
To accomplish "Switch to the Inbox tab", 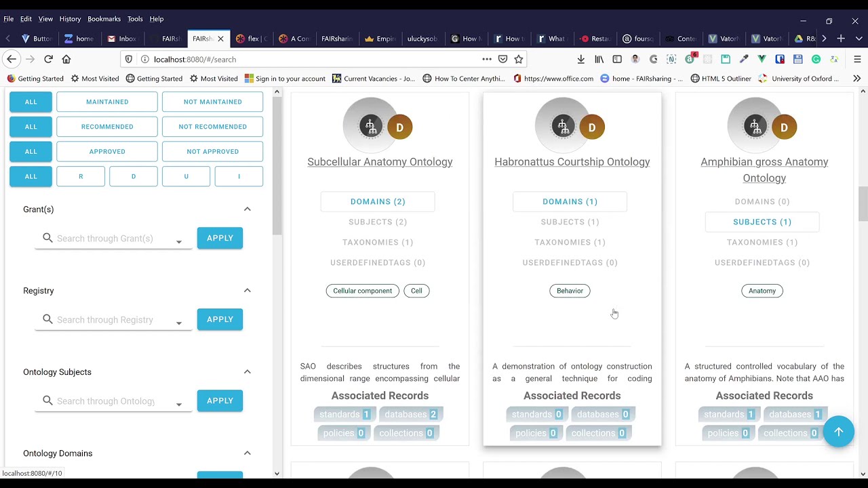I will point(122,39).
